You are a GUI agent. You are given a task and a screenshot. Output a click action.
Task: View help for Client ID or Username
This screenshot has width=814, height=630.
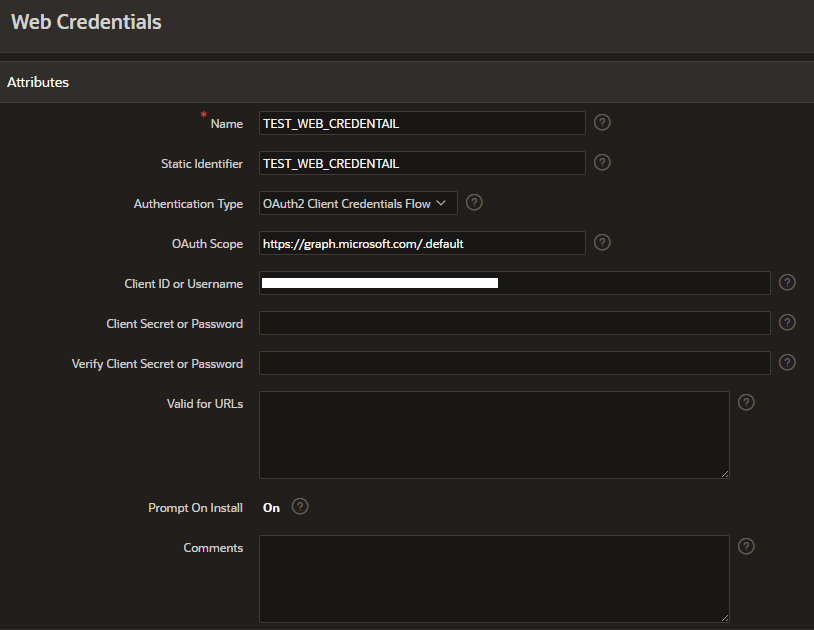coord(787,282)
